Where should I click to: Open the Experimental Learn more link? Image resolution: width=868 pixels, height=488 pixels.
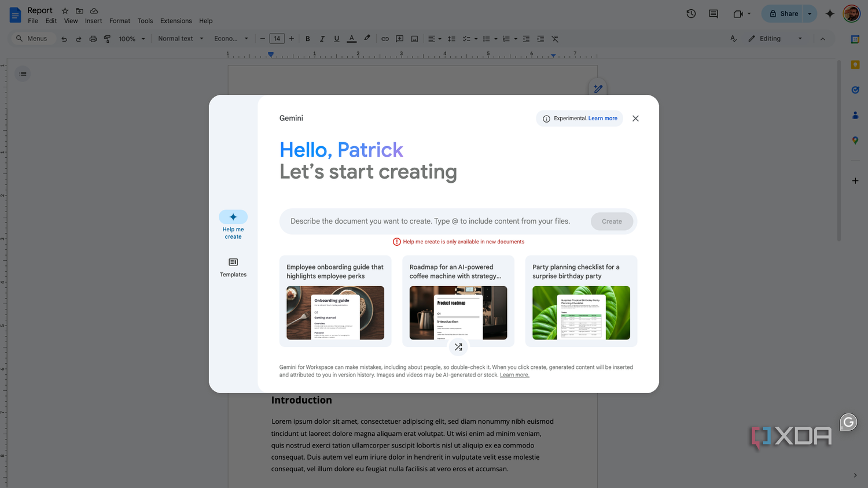[602, 119]
